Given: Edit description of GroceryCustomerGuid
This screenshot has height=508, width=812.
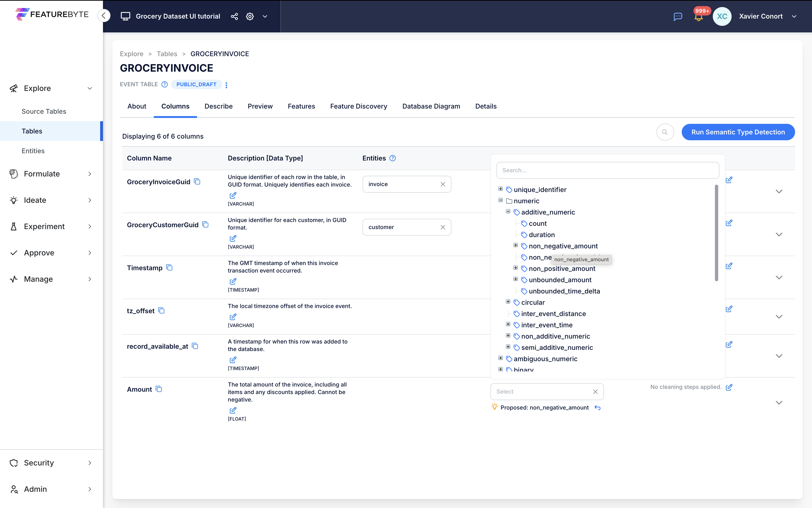Looking at the screenshot, I should (x=233, y=238).
